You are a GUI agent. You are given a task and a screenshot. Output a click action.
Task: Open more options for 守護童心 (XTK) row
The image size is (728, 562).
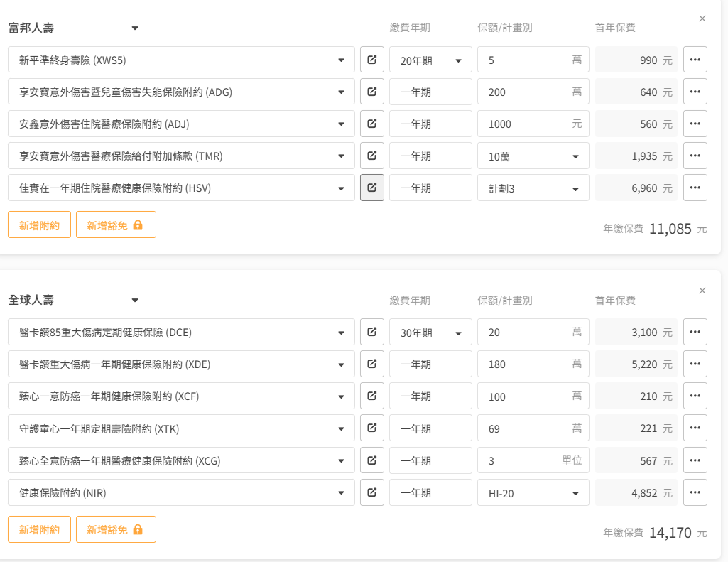tap(695, 428)
